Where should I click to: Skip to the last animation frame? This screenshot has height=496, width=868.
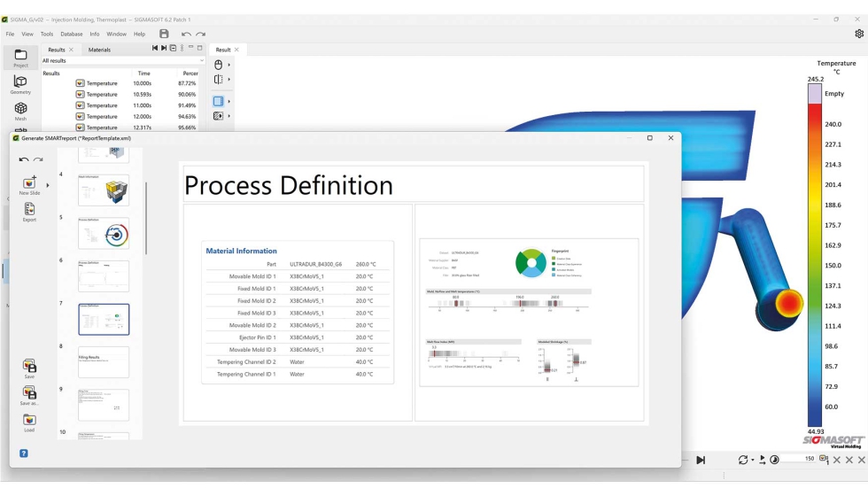(701, 460)
